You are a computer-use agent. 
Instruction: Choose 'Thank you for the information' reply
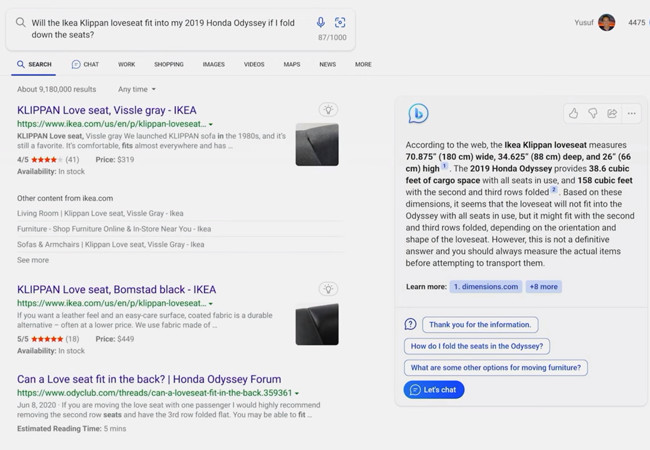480,324
